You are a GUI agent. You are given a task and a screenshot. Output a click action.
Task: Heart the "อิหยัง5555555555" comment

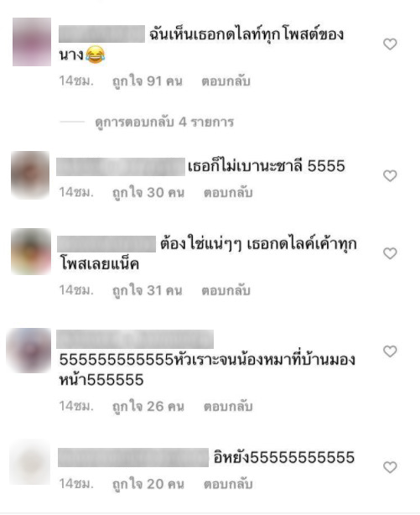click(x=390, y=467)
